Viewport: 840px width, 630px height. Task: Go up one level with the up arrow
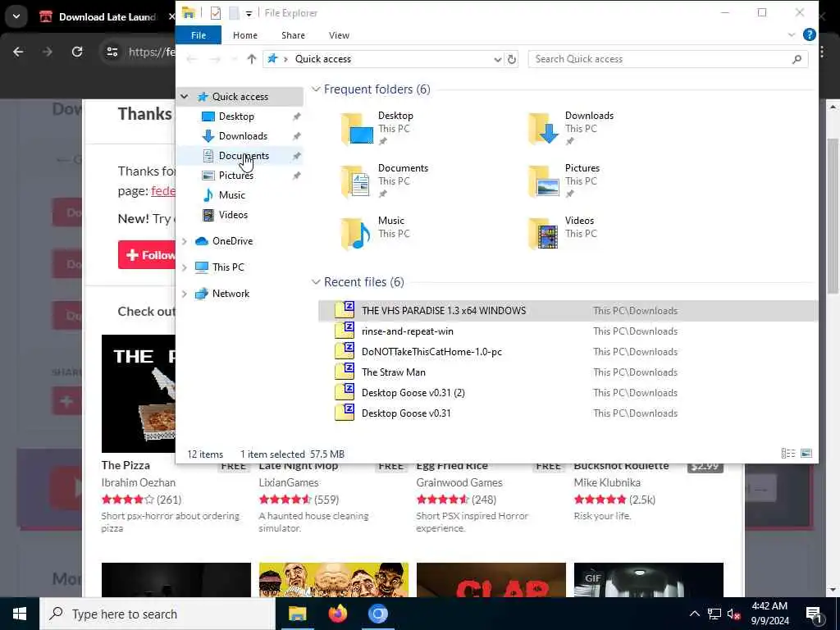[x=251, y=59]
